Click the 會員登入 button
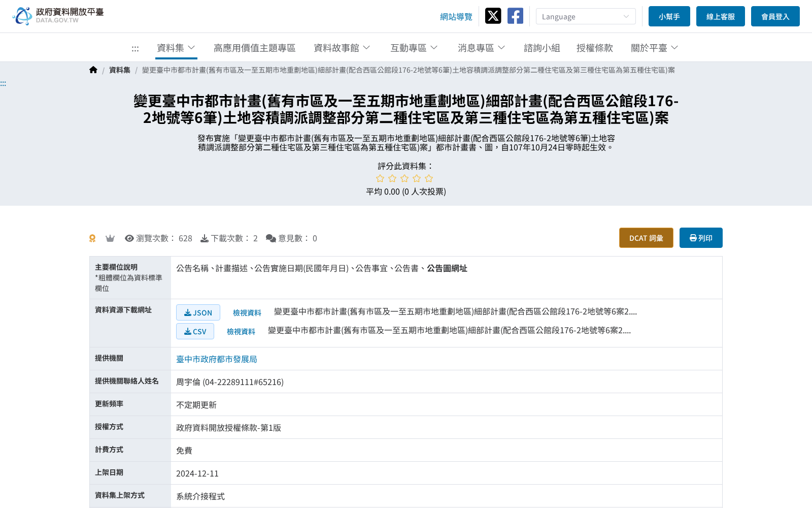Image resolution: width=812 pixels, height=508 pixels. [775, 16]
